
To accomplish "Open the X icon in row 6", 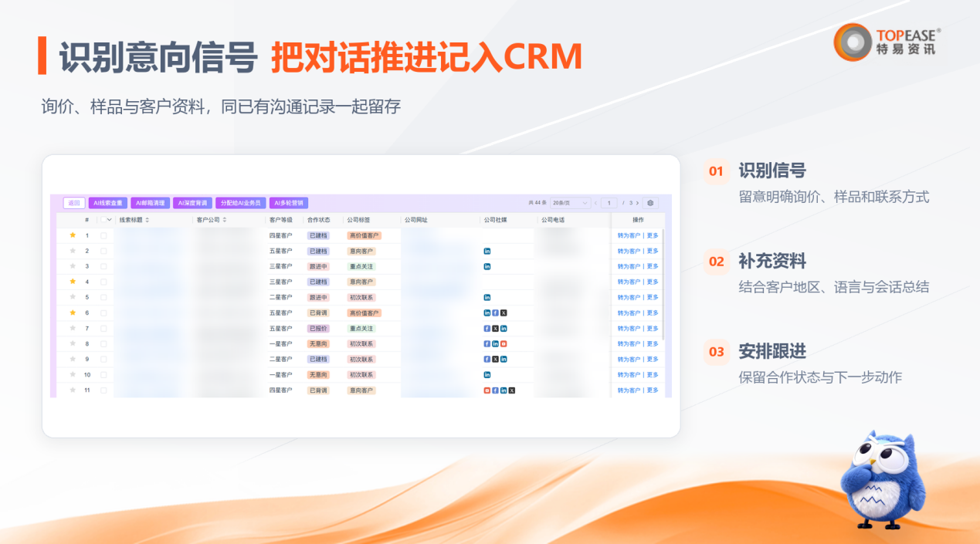I will pyautogui.click(x=504, y=313).
